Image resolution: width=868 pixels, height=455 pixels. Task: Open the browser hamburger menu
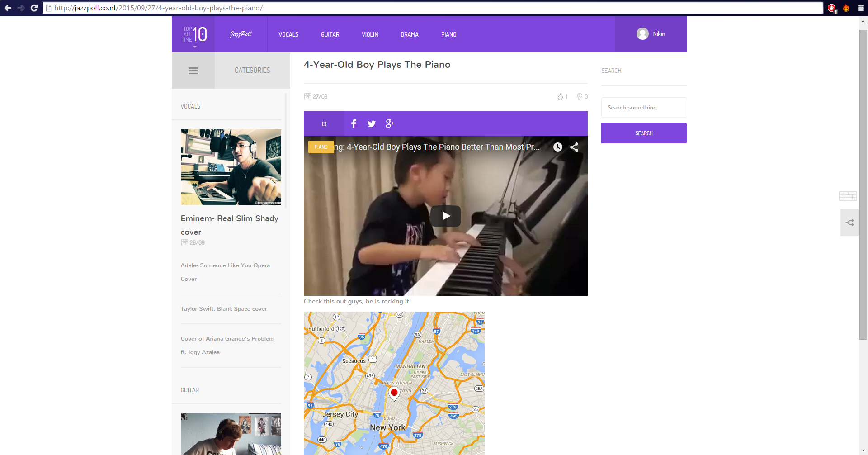[x=861, y=8]
